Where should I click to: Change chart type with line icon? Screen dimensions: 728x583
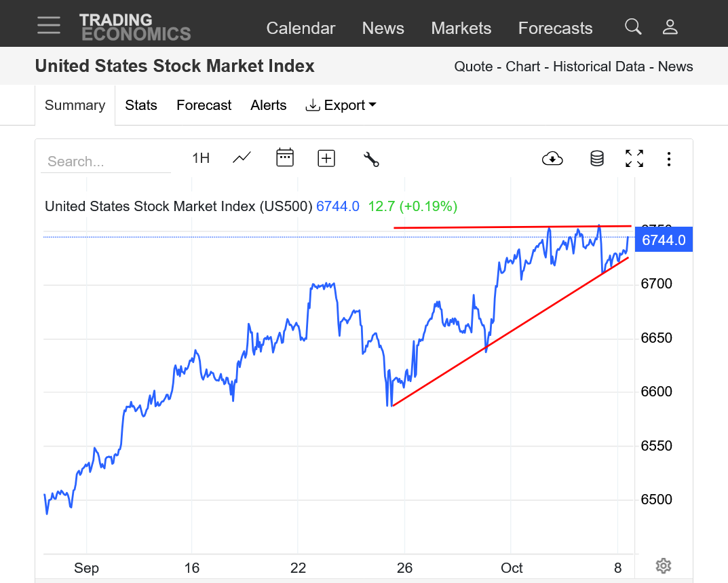point(242,158)
